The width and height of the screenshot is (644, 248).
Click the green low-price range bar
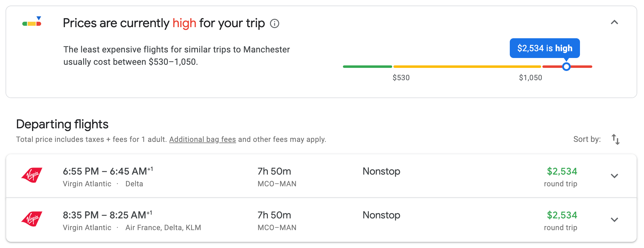[x=367, y=67]
